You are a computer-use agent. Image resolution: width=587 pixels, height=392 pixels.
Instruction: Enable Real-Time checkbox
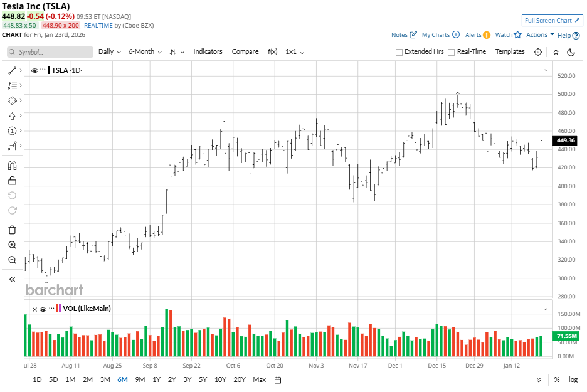point(452,52)
